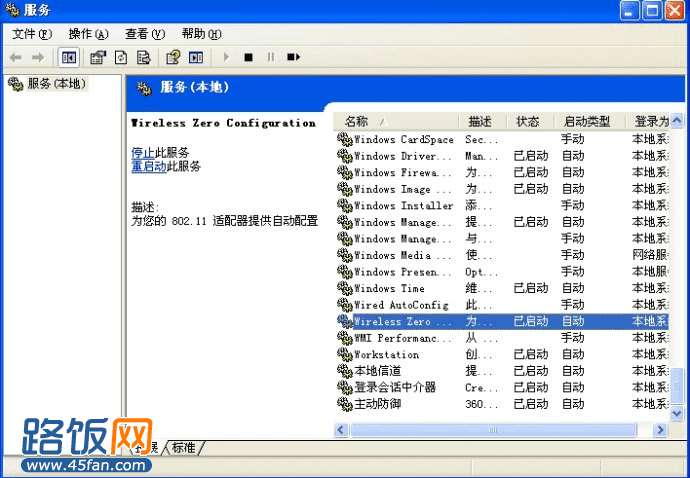Image resolution: width=690 pixels, height=478 pixels.
Task: Click the gear icon of 本地信道
Action: point(345,371)
